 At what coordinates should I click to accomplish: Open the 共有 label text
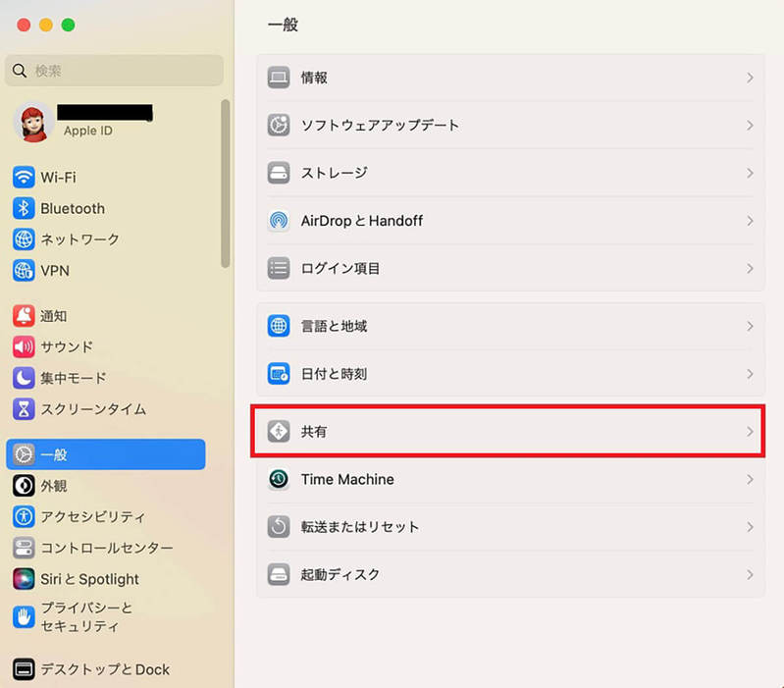point(314,432)
